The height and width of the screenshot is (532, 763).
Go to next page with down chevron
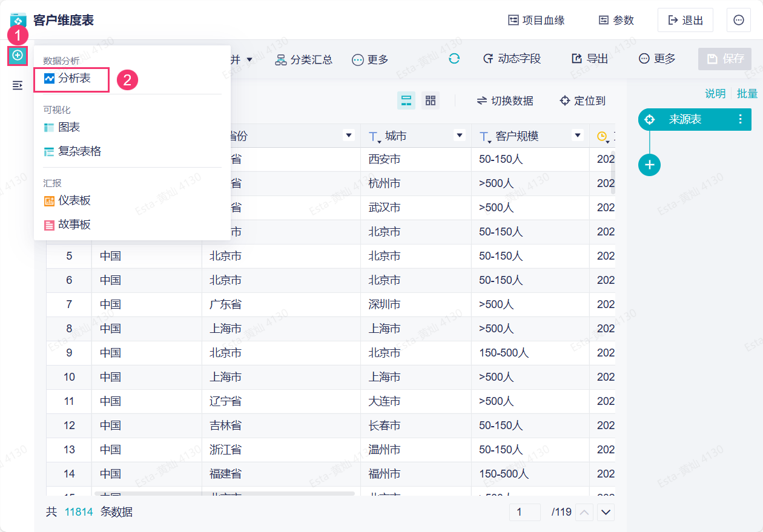pos(606,513)
